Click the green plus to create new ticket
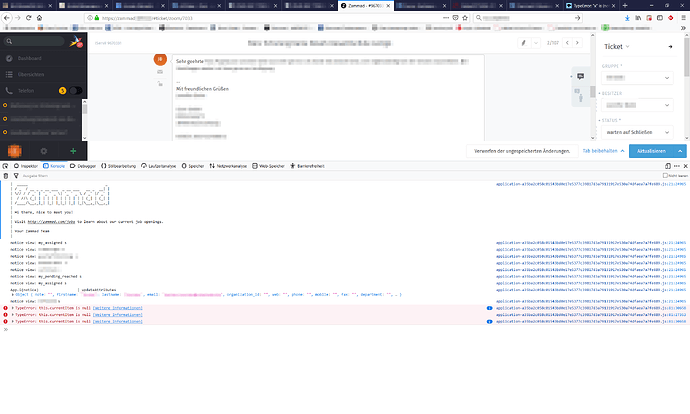Viewport: 690px width, 414px height. (73, 151)
